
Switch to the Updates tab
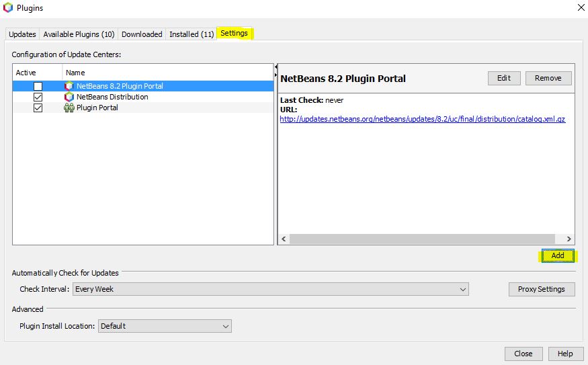(x=22, y=34)
